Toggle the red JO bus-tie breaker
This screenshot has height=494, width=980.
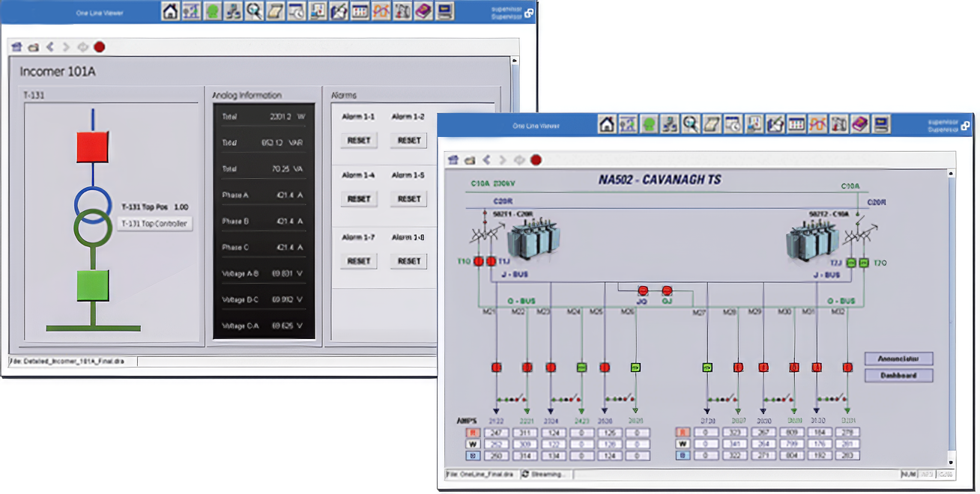[642, 290]
